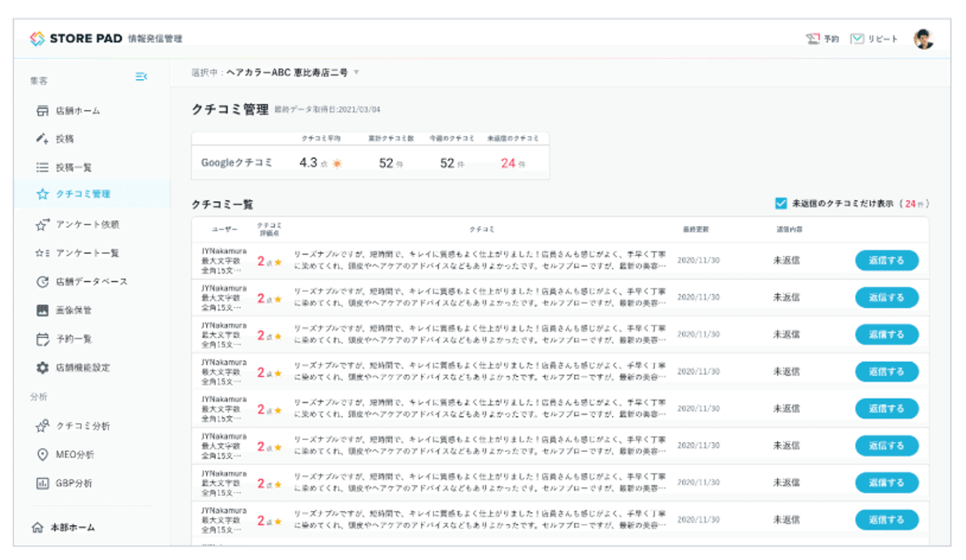This screenshot has height=560, width=966.
Task: Click the sun icon beside the 4.3 score
Action: pyautogui.click(x=337, y=164)
